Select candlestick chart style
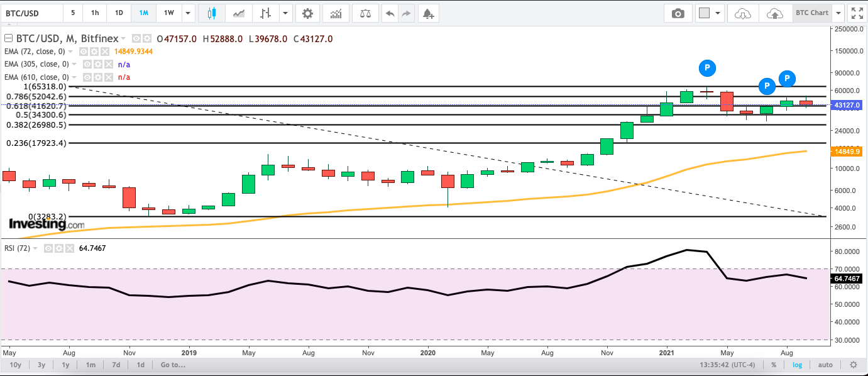The height and width of the screenshot is (376, 868). (x=211, y=13)
